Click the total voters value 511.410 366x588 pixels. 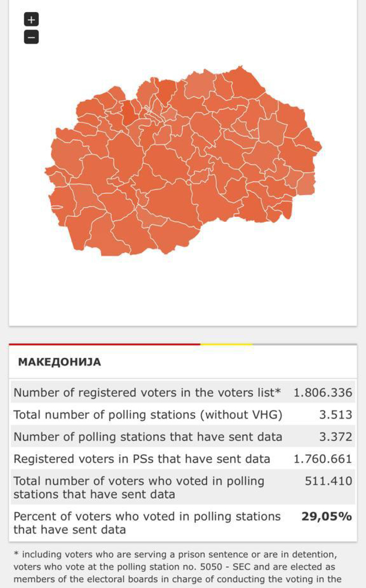click(x=328, y=481)
